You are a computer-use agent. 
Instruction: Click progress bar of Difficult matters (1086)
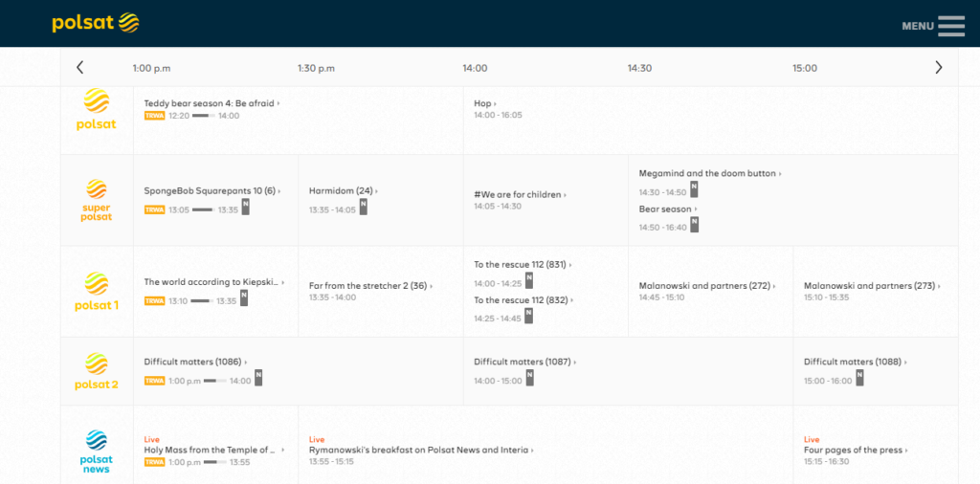coord(214,381)
